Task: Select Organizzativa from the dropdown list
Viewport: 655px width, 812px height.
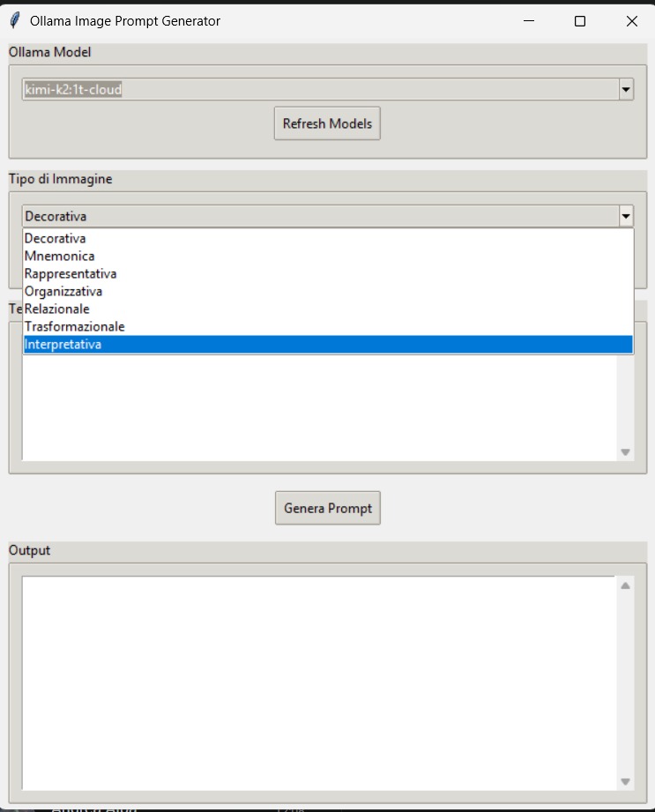Action: tap(63, 292)
